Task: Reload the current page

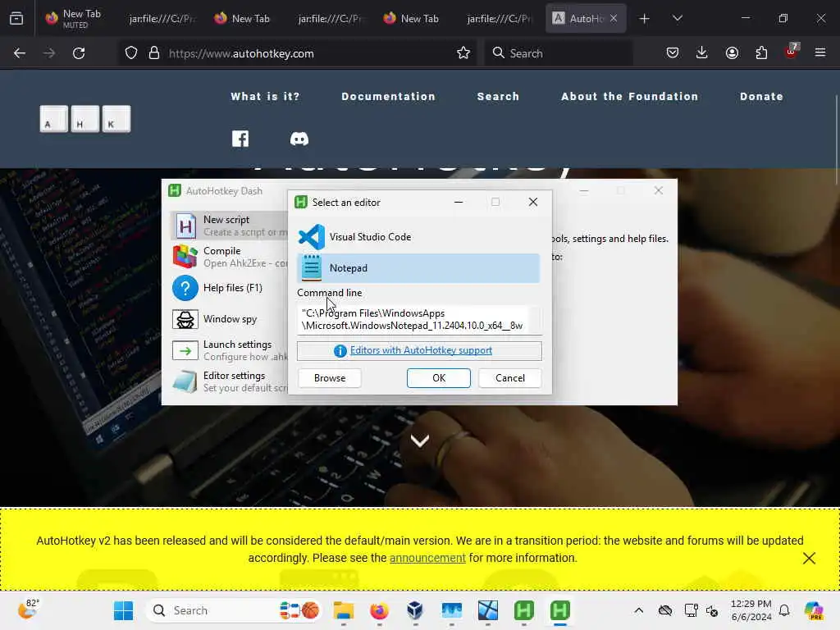Action: pos(79,53)
